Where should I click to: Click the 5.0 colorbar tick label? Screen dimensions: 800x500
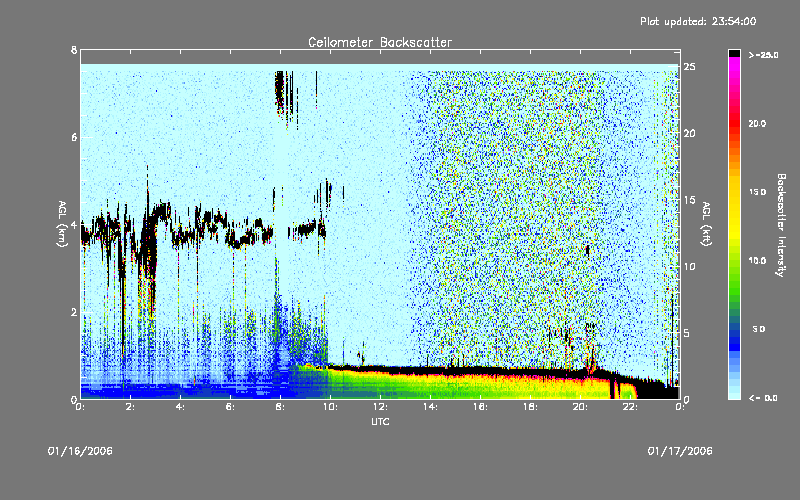759,330
